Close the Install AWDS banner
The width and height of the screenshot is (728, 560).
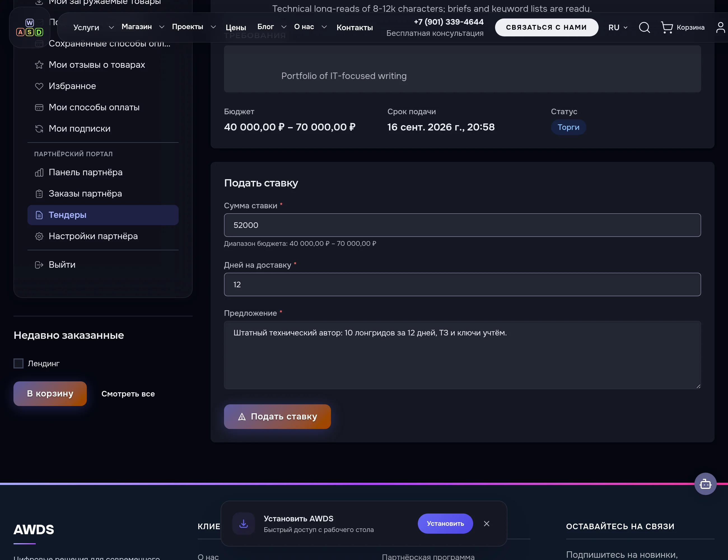tap(486, 523)
